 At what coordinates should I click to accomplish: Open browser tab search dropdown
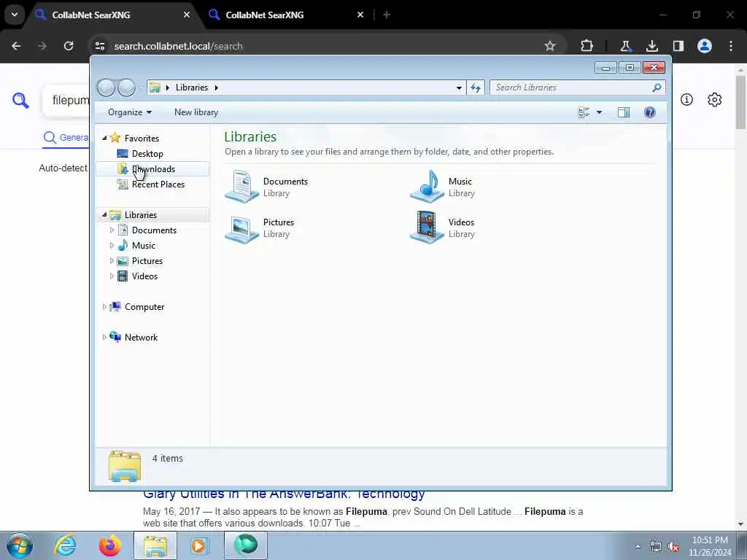[x=15, y=15]
